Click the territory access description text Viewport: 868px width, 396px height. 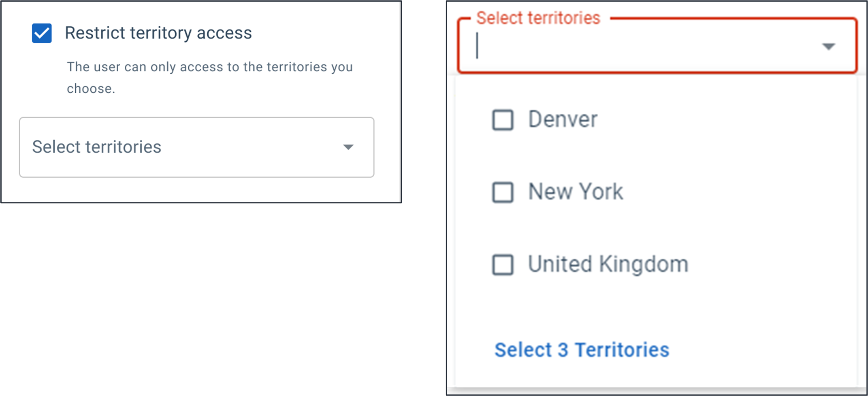coord(210,77)
